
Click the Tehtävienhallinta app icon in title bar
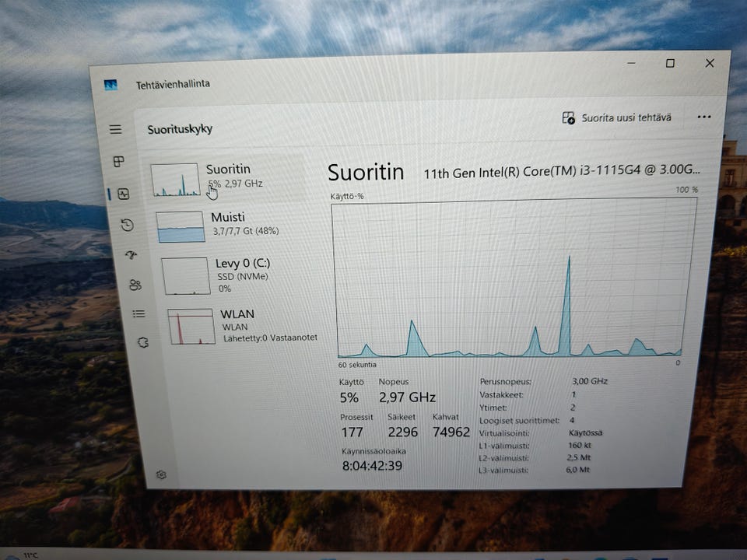pyautogui.click(x=110, y=86)
